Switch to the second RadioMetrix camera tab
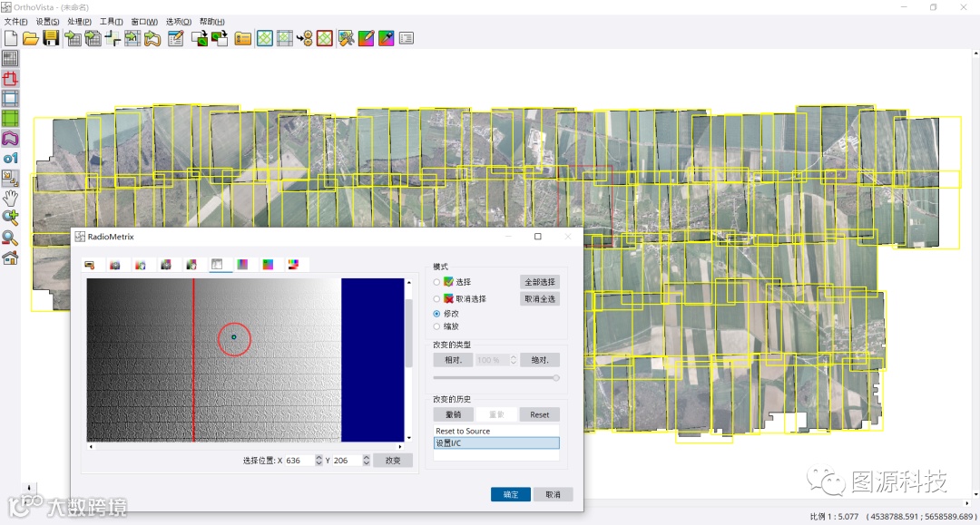Viewport: 980px width, 525px height. pos(115,265)
